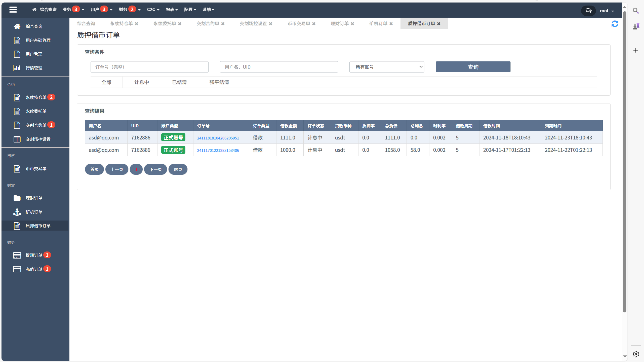Click the 查询 search button
This screenshot has width=644, height=362.
[x=473, y=67]
